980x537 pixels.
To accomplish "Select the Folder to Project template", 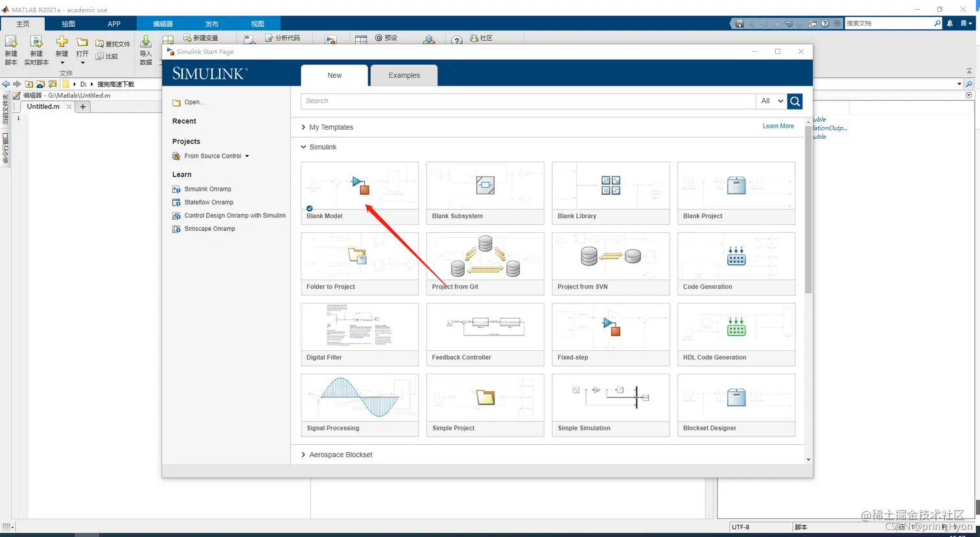I will 360,264.
